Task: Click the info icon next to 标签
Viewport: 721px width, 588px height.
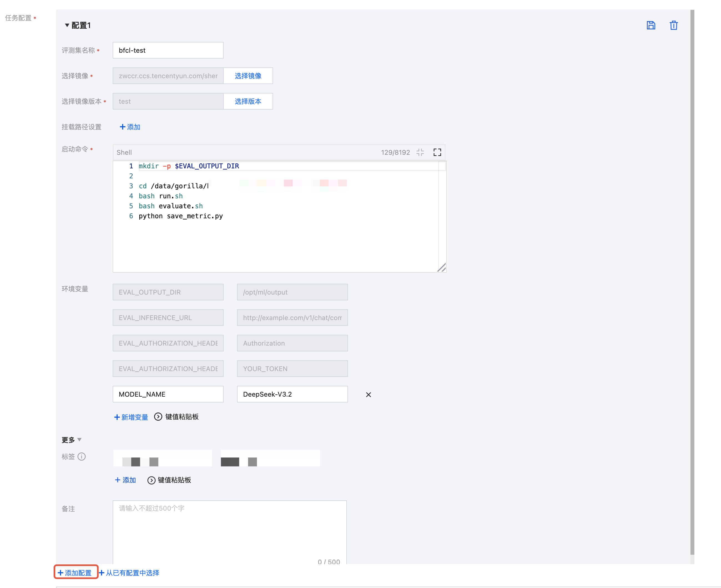Action: click(x=82, y=457)
